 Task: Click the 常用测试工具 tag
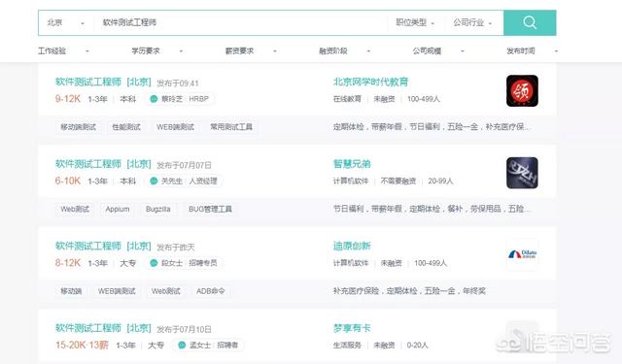231,127
